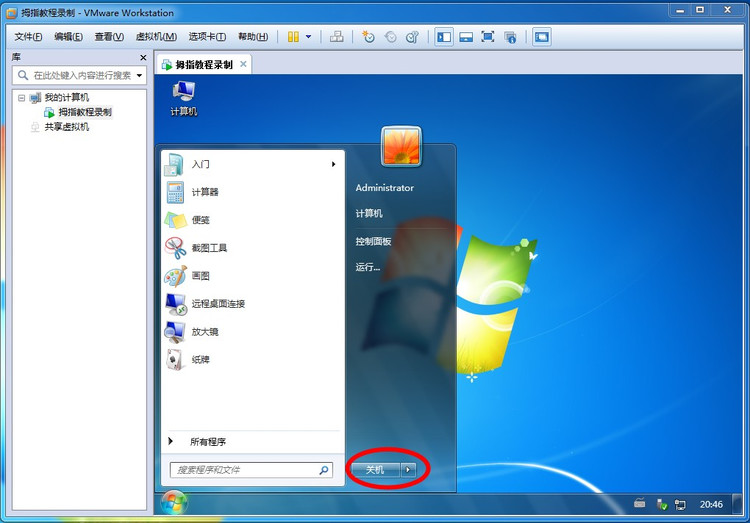Click the library search input field
The image size is (750, 523).
[x=79, y=75]
